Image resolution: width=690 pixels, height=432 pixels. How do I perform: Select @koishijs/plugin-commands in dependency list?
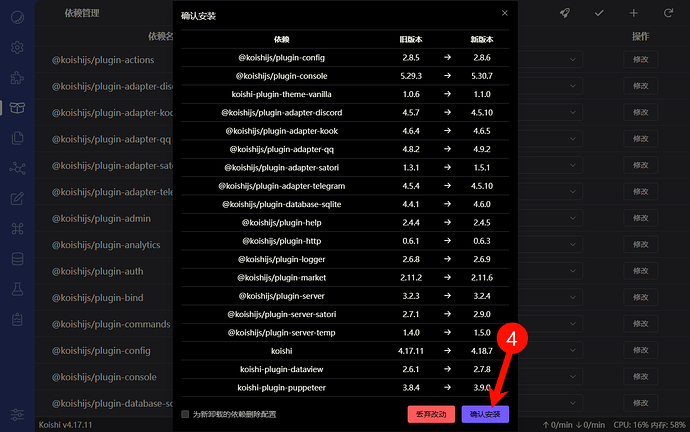111,324
